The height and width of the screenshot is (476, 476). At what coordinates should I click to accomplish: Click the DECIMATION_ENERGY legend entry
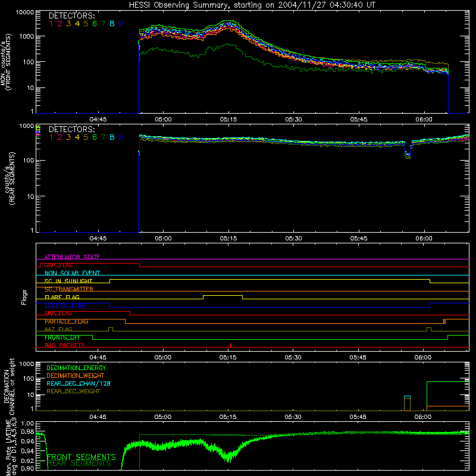coord(76,368)
